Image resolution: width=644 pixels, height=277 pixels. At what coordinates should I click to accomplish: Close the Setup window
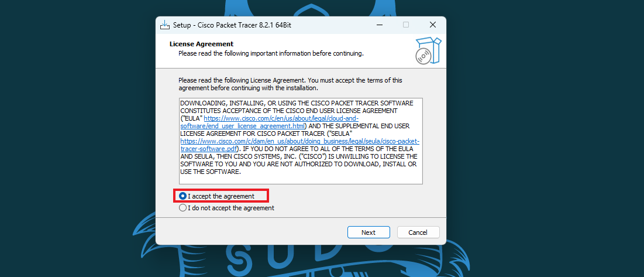[432, 25]
